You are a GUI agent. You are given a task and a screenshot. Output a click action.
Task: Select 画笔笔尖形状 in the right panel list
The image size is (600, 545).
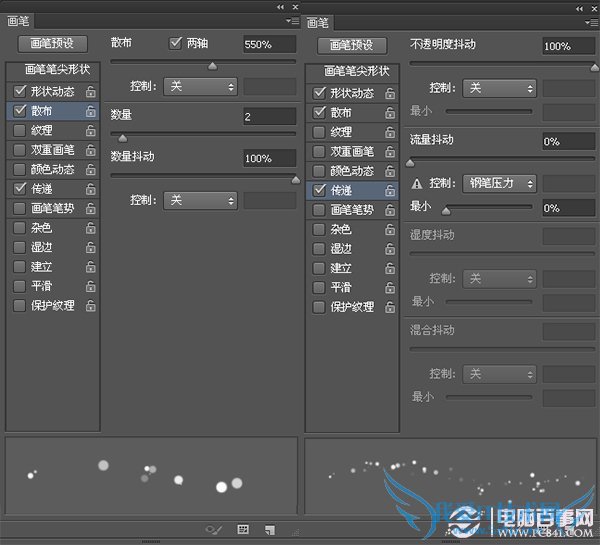click(351, 71)
